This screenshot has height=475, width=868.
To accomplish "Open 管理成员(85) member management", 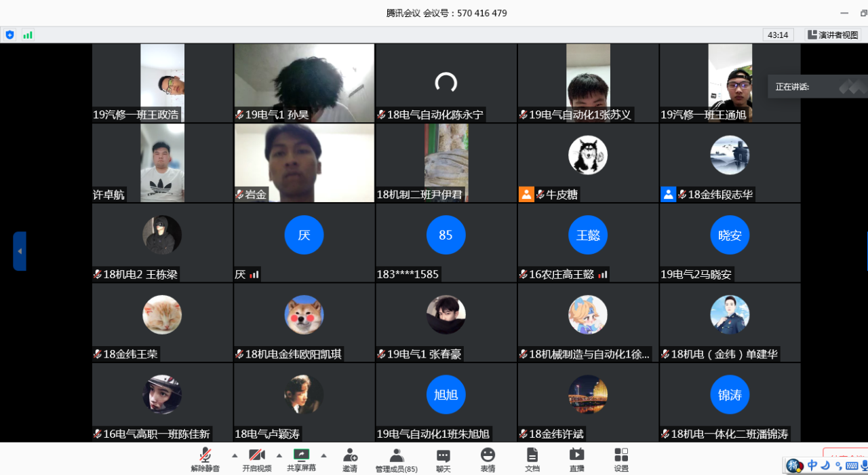I will point(397,459).
